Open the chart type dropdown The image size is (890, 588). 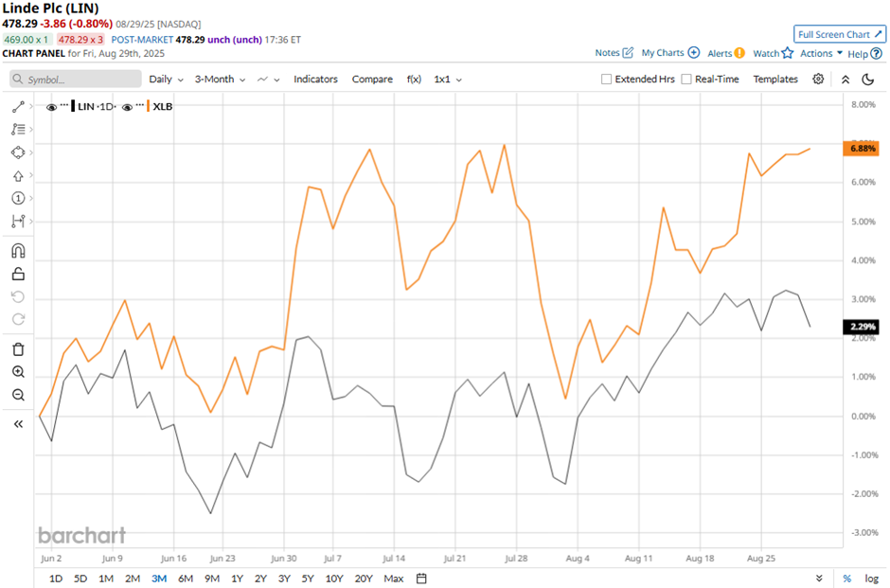[x=269, y=79]
